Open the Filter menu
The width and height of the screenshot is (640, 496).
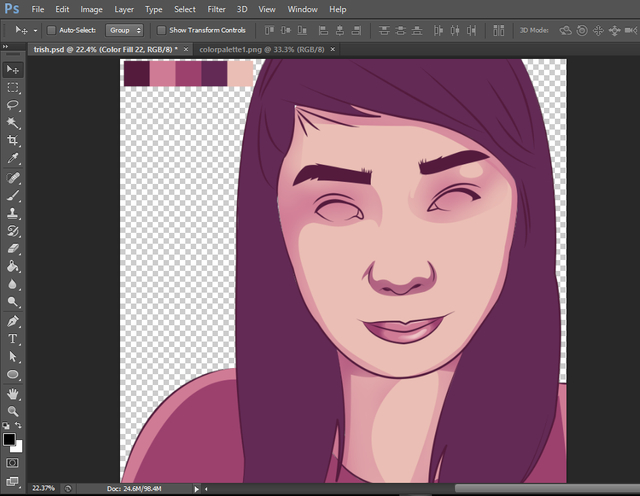(x=216, y=9)
